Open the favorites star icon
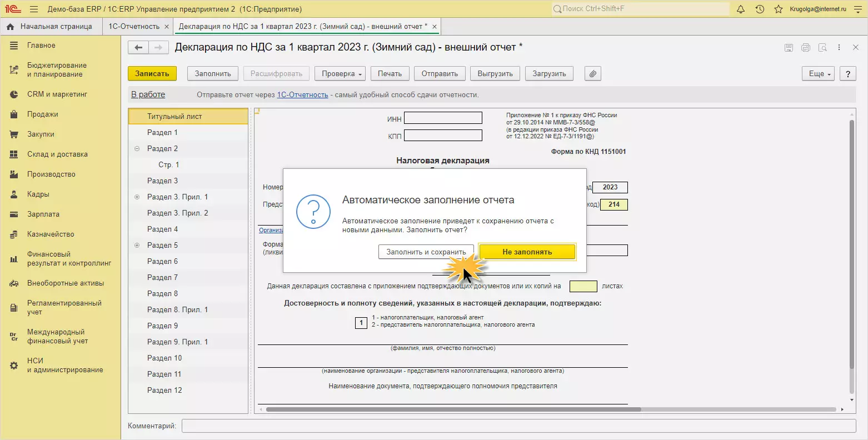This screenshot has width=868, height=440. coord(779,9)
